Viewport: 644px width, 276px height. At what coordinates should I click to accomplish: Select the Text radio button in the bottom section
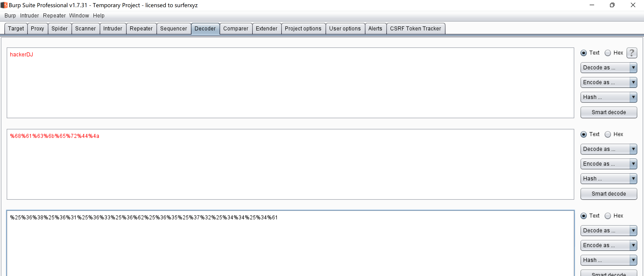tap(583, 216)
